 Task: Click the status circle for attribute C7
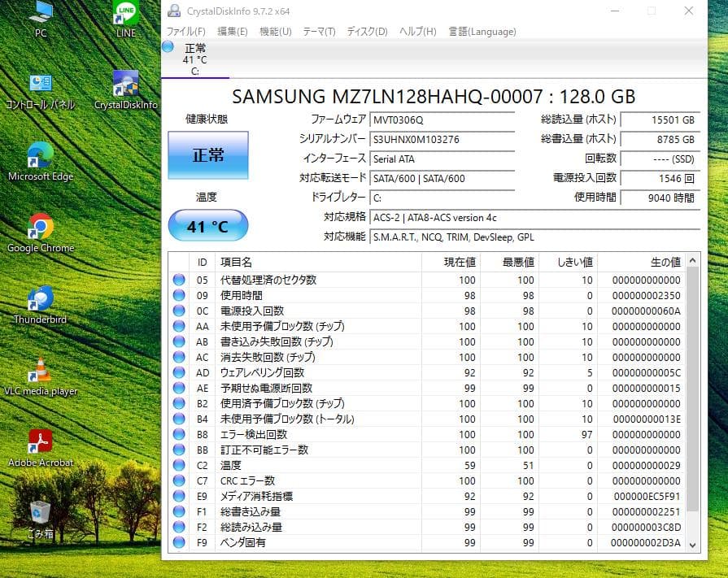179,480
